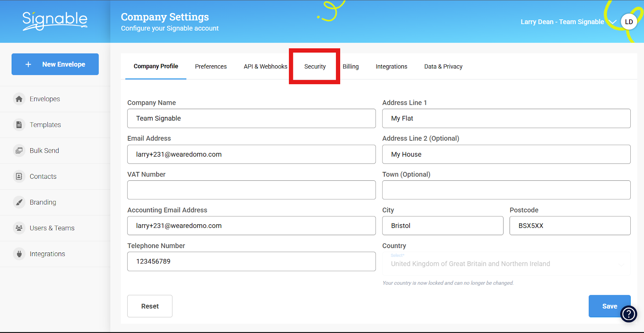Click the Company Settings heading

[x=165, y=17]
